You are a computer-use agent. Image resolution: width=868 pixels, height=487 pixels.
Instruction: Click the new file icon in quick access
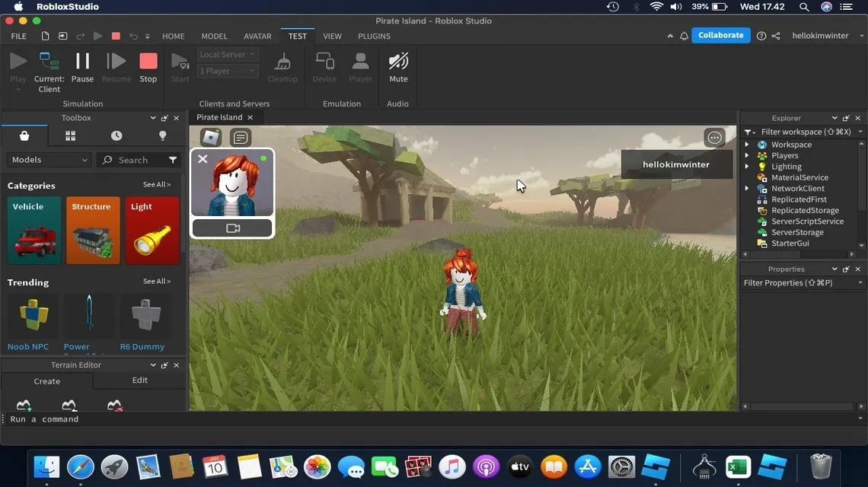45,36
